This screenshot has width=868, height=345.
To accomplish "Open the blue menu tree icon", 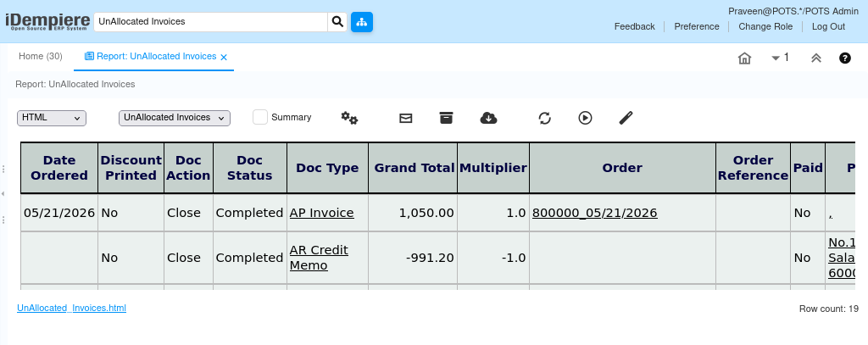I will coord(361,21).
